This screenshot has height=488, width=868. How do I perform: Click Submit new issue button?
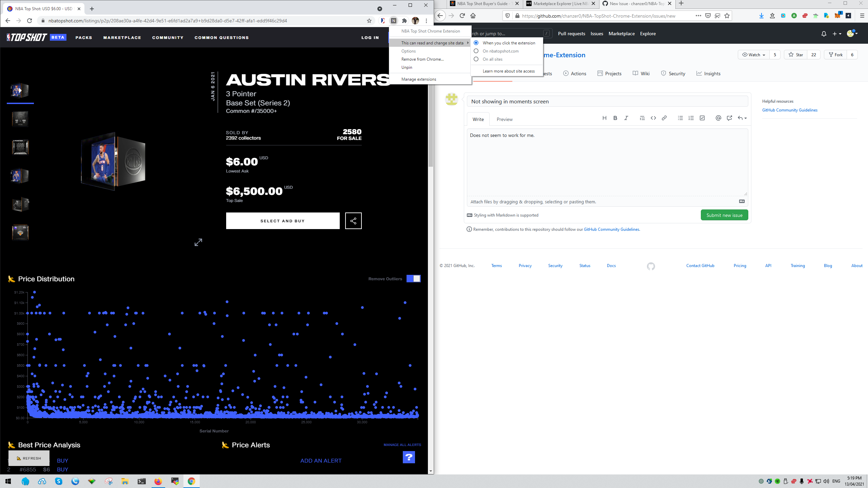724,215
